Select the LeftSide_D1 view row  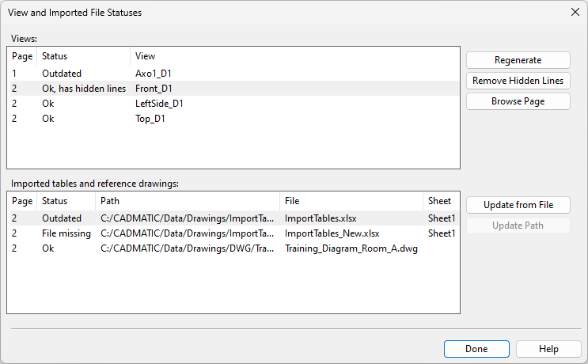(159, 104)
